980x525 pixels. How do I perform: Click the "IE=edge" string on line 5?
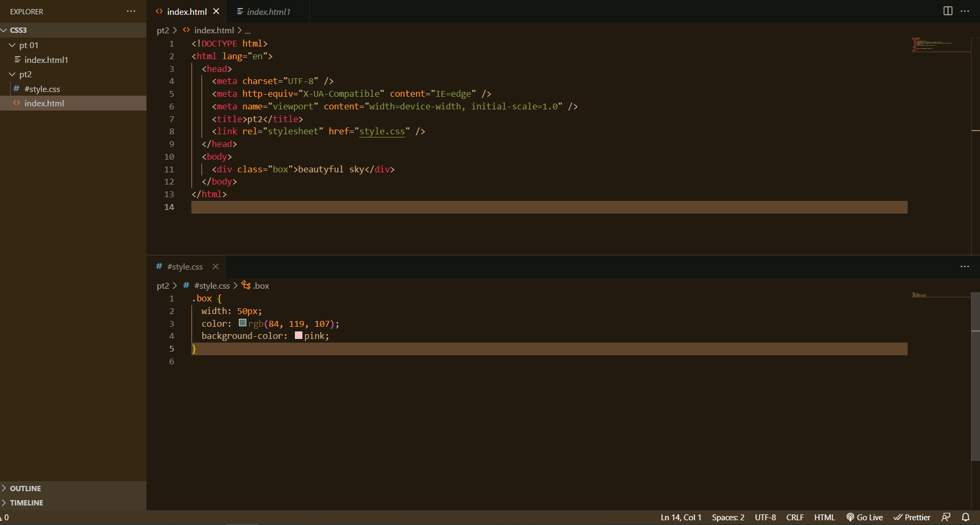tap(453, 94)
